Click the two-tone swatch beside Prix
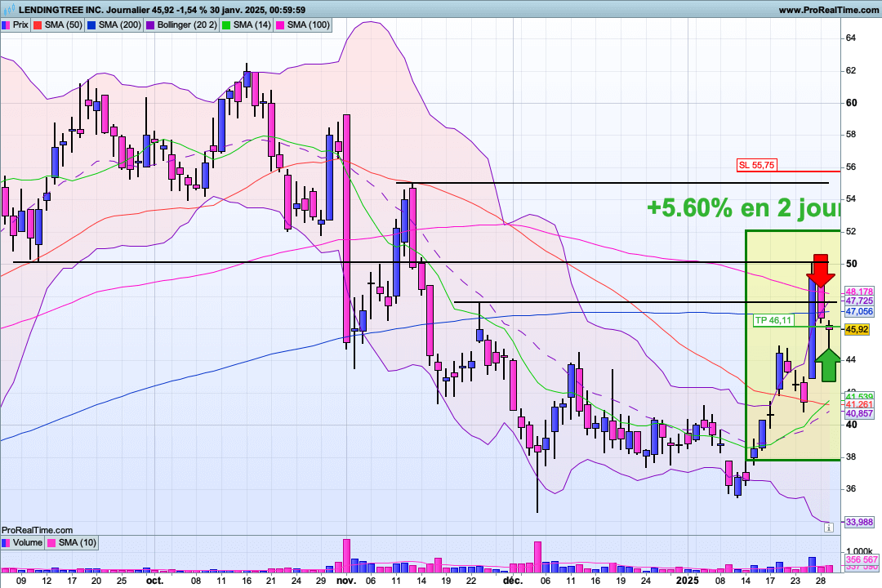Image resolution: width=882 pixels, height=588 pixels. click(x=6, y=24)
